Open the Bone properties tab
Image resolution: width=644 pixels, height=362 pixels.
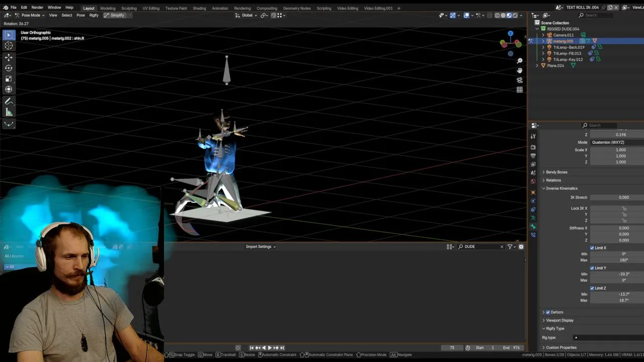(x=533, y=226)
